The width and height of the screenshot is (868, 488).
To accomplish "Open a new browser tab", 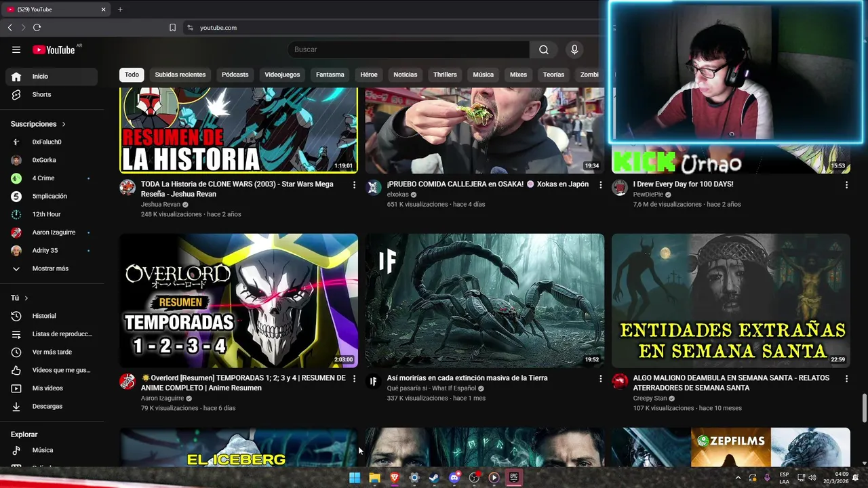I will 120,9.
